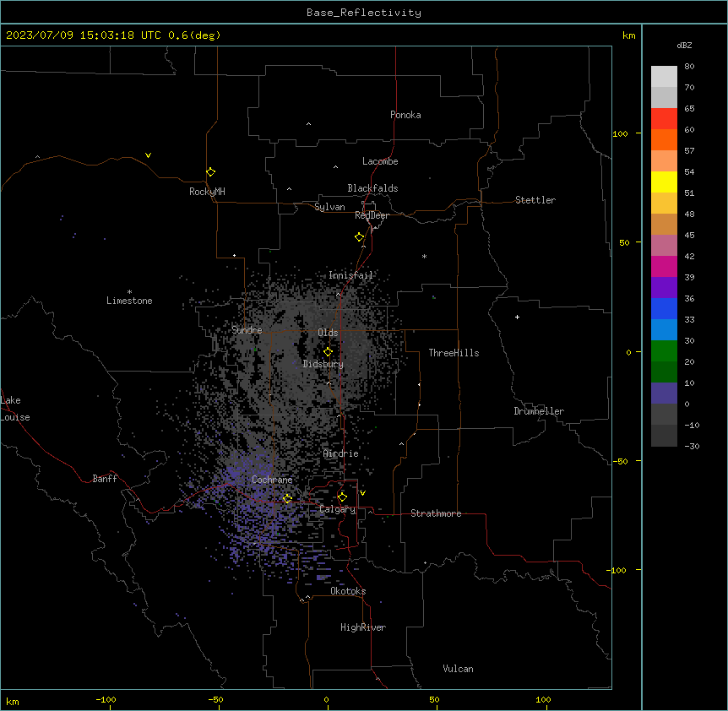The height and width of the screenshot is (711, 728).
Task: Click the Ponoka city label
Action: click(x=405, y=115)
